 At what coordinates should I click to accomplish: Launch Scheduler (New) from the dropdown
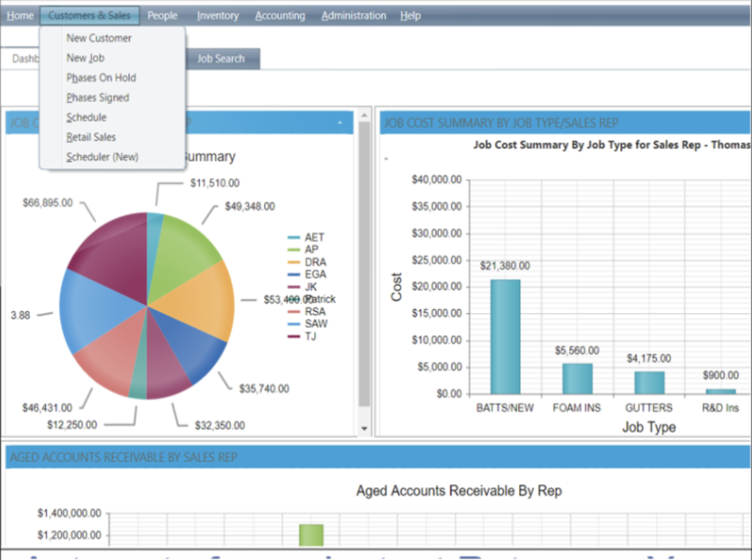(102, 157)
